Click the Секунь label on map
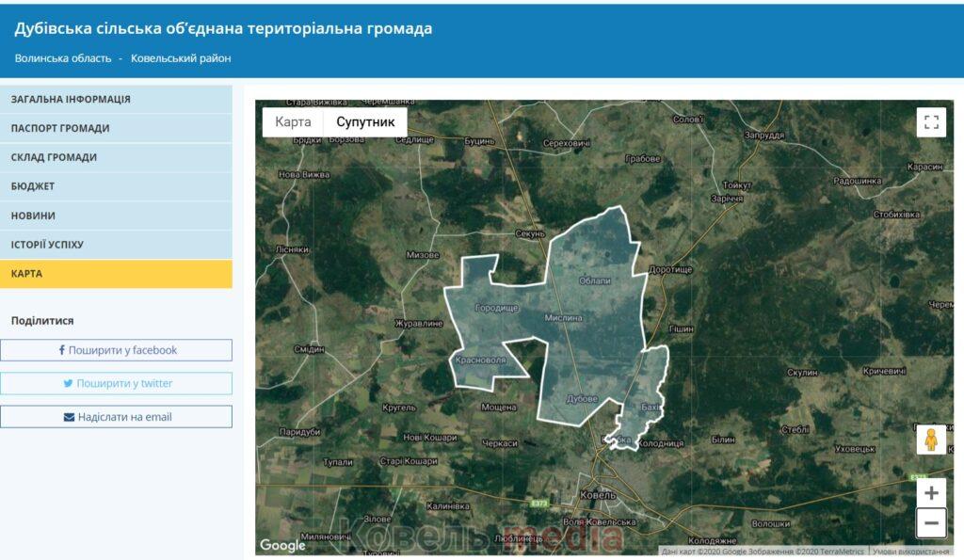Image resolution: width=964 pixels, height=560 pixels. point(530,233)
